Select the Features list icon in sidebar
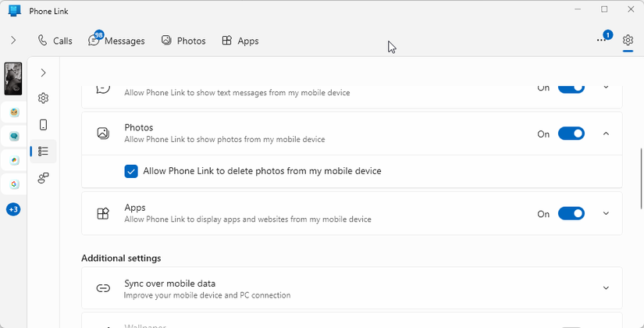 44,151
